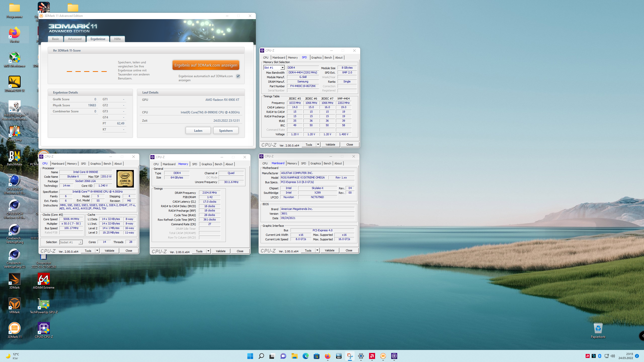
Task: Click Physik Score value 19683
Action: pos(92,105)
